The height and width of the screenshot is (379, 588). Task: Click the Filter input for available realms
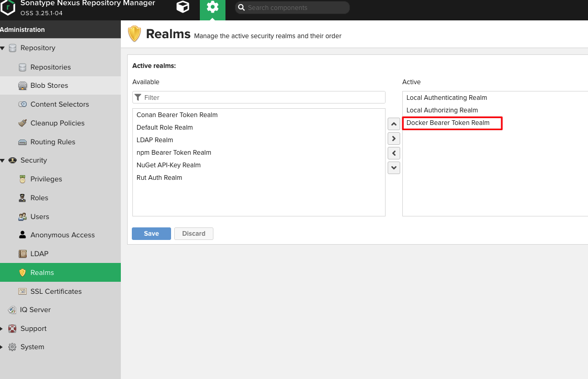(259, 97)
